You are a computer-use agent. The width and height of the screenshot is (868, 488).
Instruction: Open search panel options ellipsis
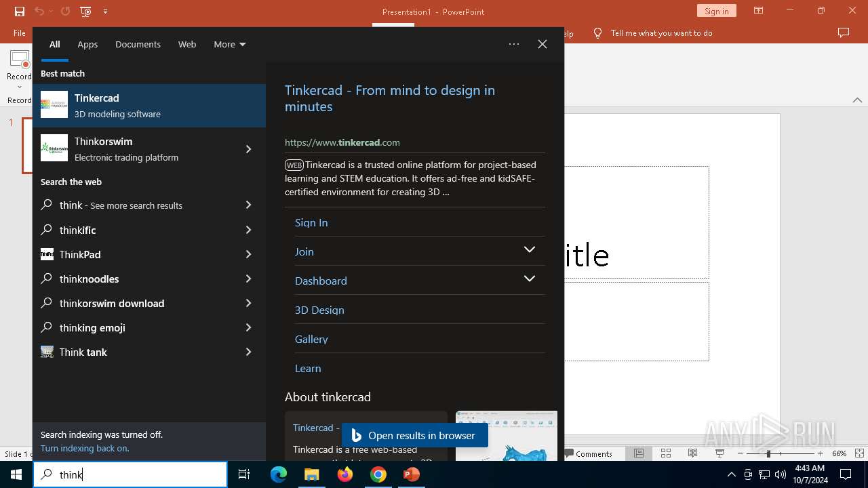pyautogui.click(x=514, y=44)
